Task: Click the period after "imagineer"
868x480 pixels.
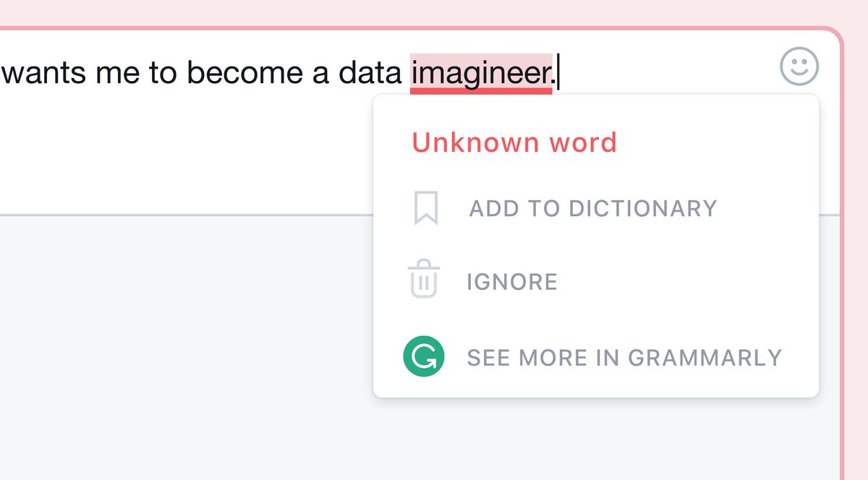Action: (x=555, y=79)
